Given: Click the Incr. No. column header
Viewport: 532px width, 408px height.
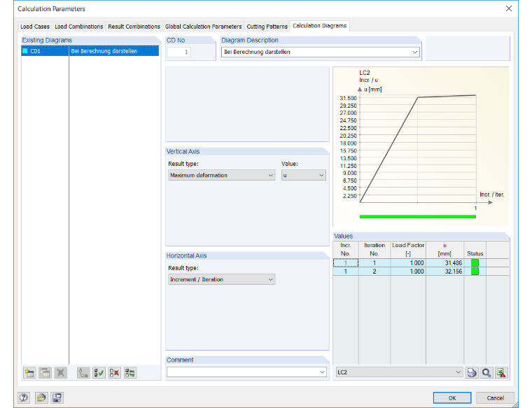Looking at the screenshot, I should (x=345, y=250).
